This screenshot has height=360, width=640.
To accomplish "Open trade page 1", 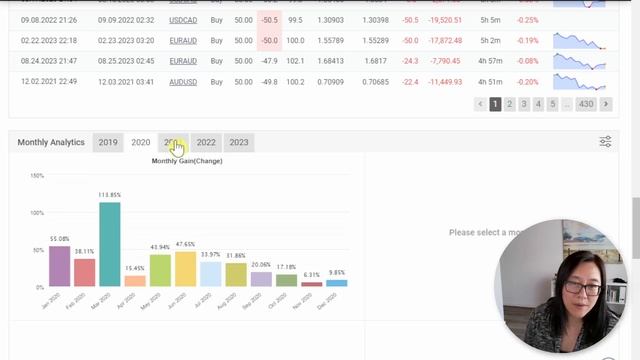I will pos(495,104).
